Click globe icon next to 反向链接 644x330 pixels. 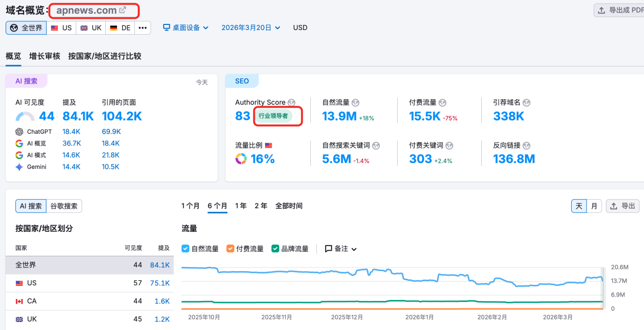[x=526, y=145]
